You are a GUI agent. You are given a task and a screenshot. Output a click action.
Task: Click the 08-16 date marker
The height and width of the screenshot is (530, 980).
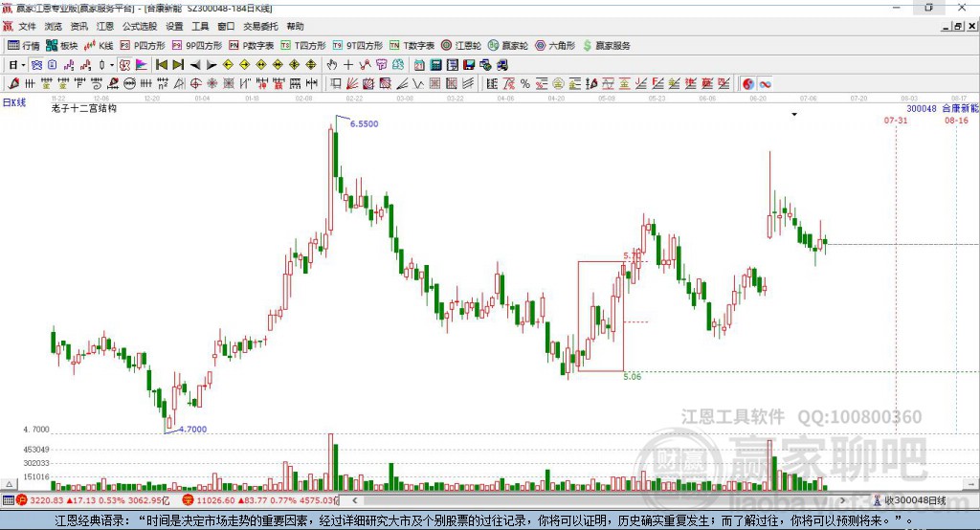(x=956, y=120)
